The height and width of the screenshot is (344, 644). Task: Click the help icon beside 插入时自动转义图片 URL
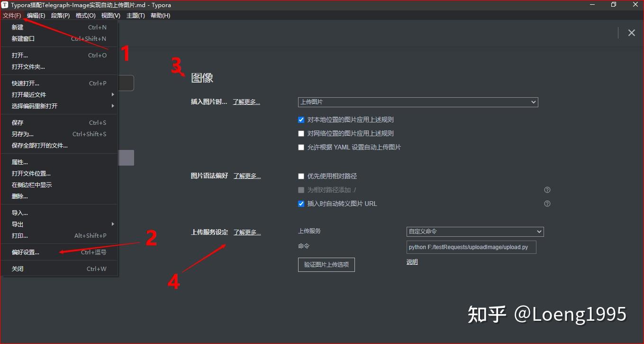(x=547, y=204)
